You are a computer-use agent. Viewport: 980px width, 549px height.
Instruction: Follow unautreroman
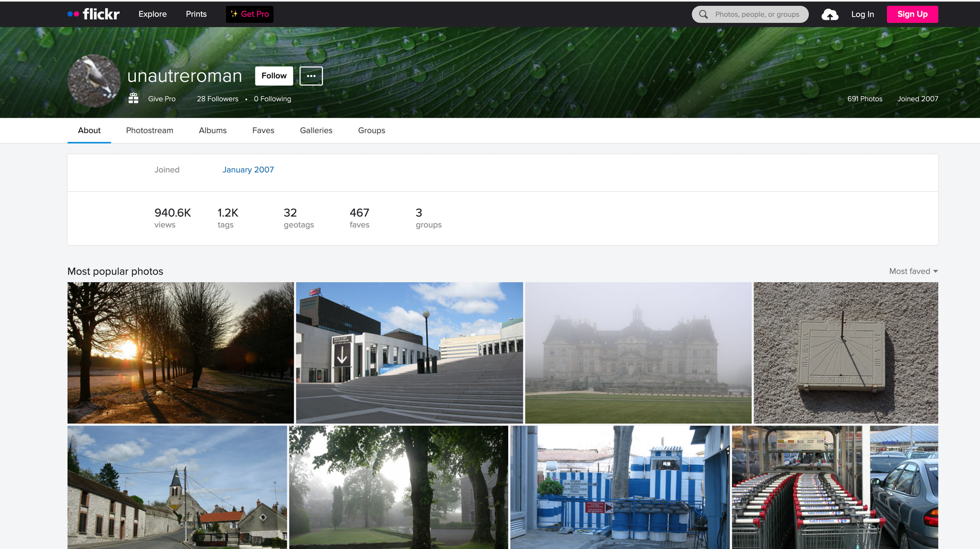pyautogui.click(x=274, y=76)
